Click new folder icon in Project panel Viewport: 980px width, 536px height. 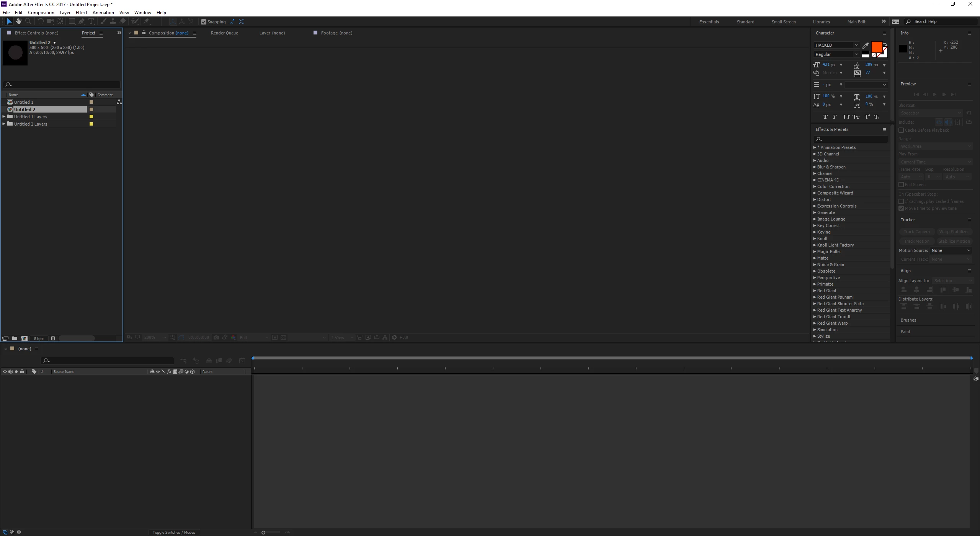click(15, 338)
